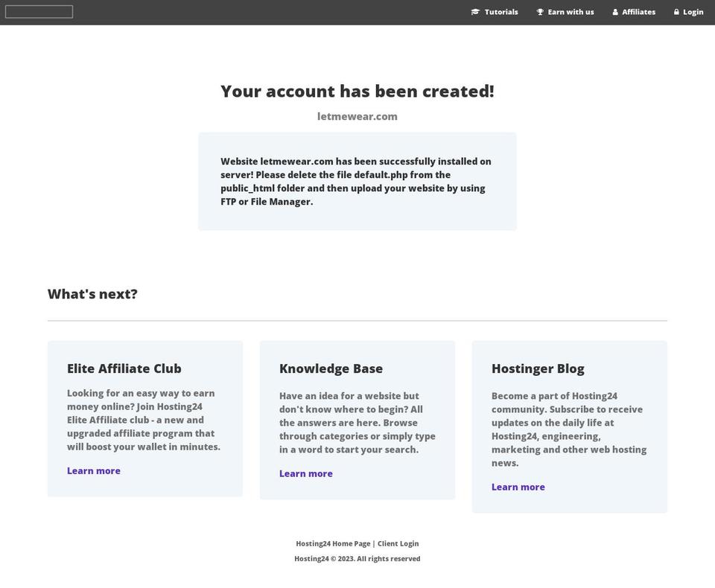Click the description text 'Looking for an easy way'
This screenshot has width=715, height=588.
point(144,420)
